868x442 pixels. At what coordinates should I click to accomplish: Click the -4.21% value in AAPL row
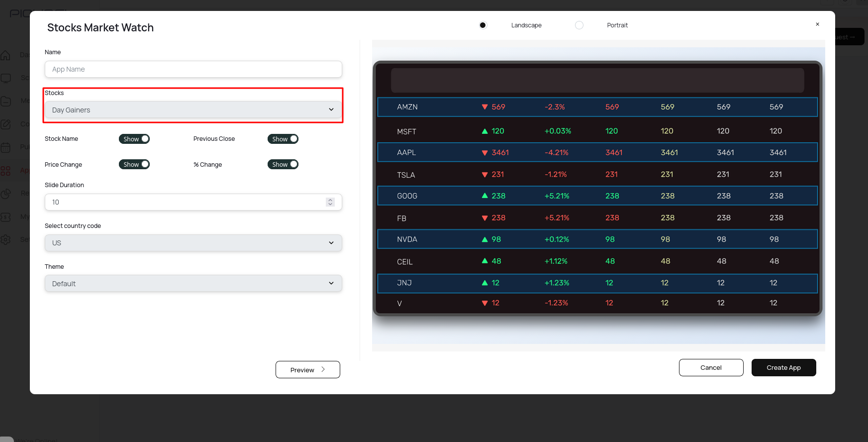click(556, 153)
